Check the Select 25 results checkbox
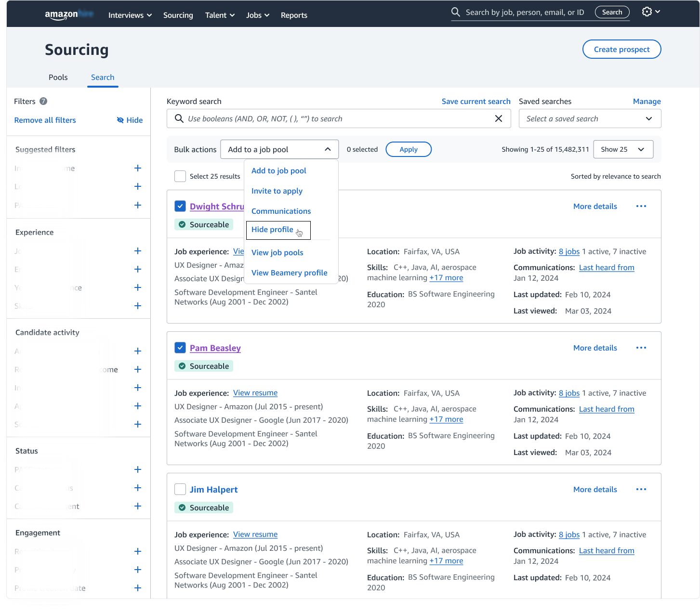700x611 pixels. click(180, 176)
